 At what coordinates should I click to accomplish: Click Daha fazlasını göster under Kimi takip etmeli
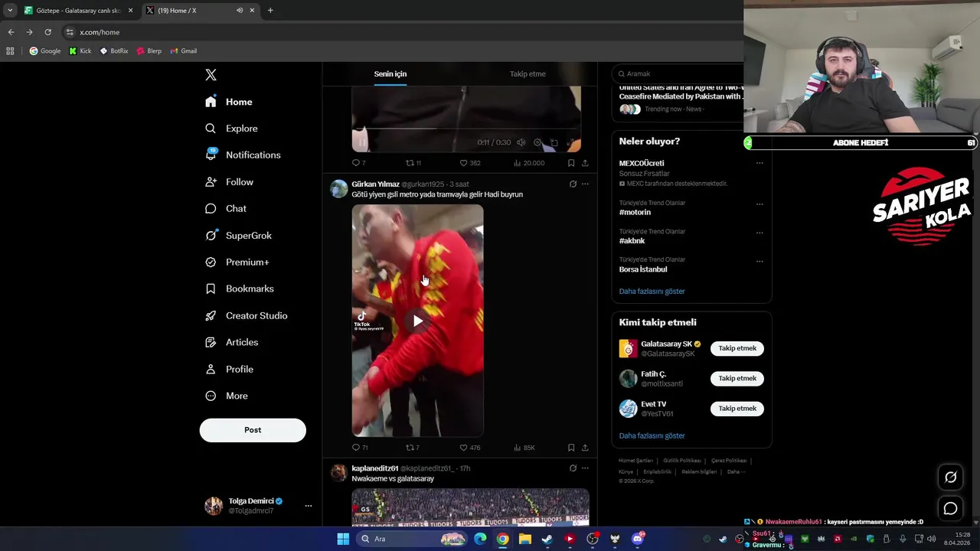[x=652, y=436]
